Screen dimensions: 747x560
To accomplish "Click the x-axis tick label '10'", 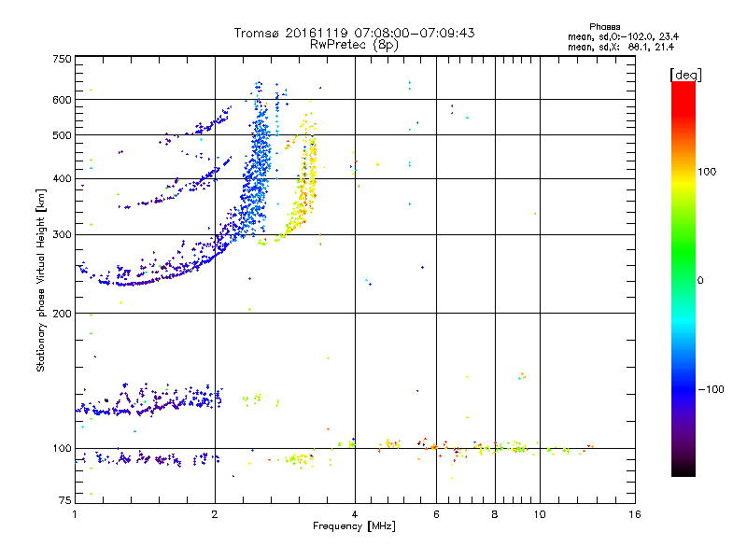I will point(540,514).
